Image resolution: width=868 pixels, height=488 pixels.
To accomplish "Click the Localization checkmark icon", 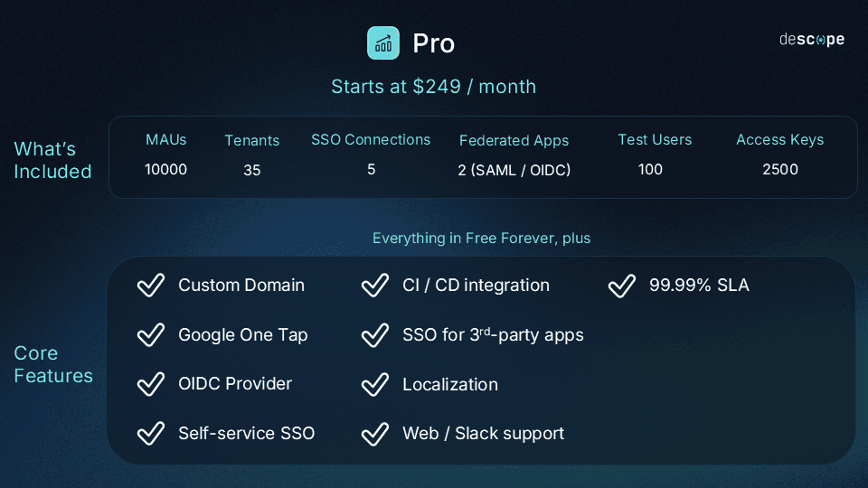I will pyautogui.click(x=374, y=384).
